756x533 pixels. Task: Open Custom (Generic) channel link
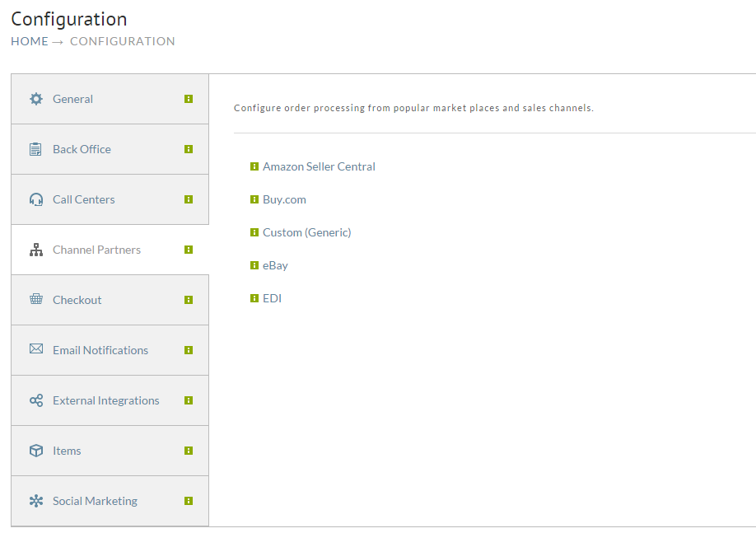click(306, 232)
